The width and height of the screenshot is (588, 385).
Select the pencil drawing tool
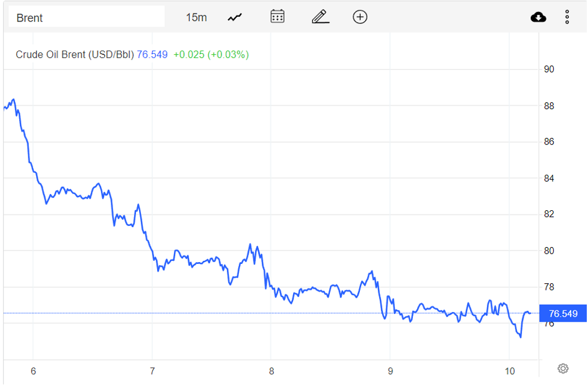320,17
